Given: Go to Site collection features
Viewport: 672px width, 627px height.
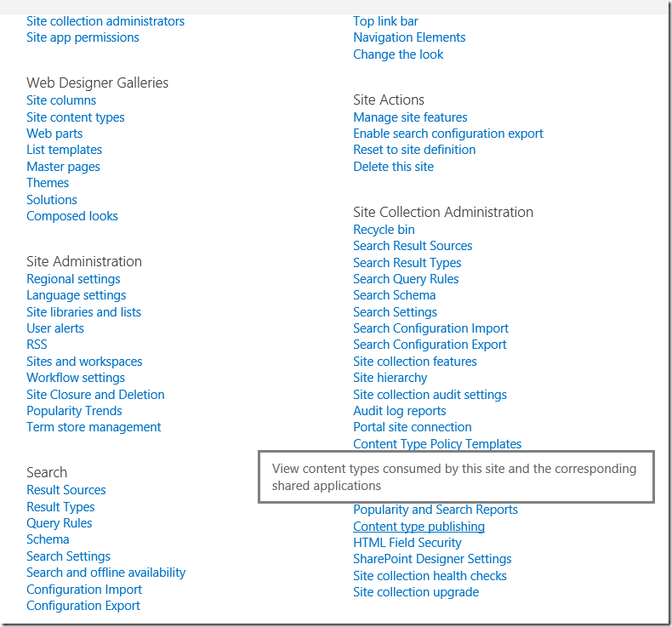Looking at the screenshot, I should click(415, 362).
